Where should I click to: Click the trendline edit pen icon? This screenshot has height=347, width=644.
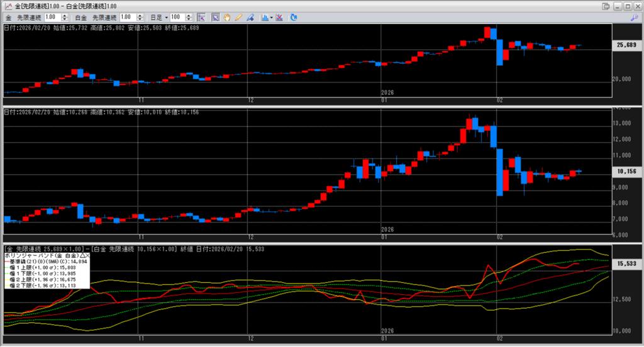click(250, 17)
